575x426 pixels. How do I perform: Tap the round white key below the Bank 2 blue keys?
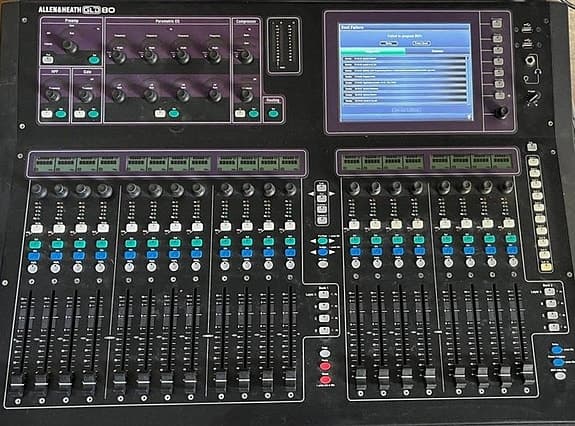tap(560, 376)
